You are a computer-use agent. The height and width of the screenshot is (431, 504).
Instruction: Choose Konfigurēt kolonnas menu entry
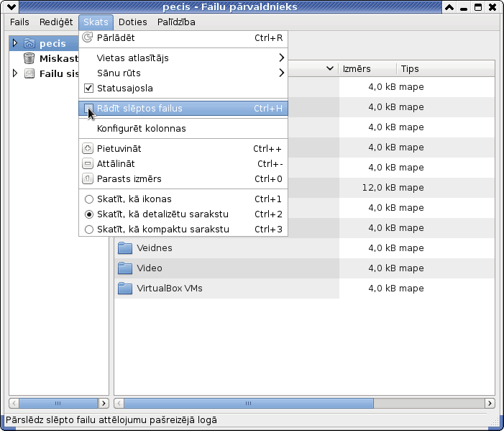coord(183,129)
